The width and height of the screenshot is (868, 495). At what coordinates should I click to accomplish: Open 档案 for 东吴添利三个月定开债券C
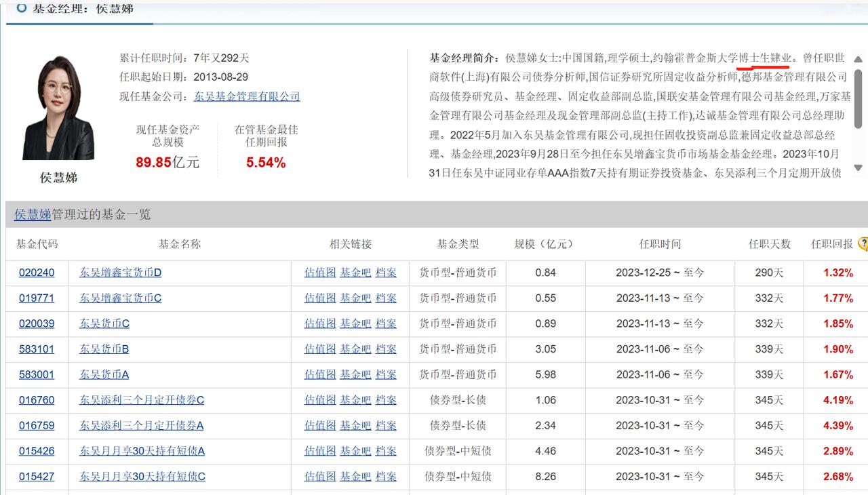pyautogui.click(x=386, y=400)
